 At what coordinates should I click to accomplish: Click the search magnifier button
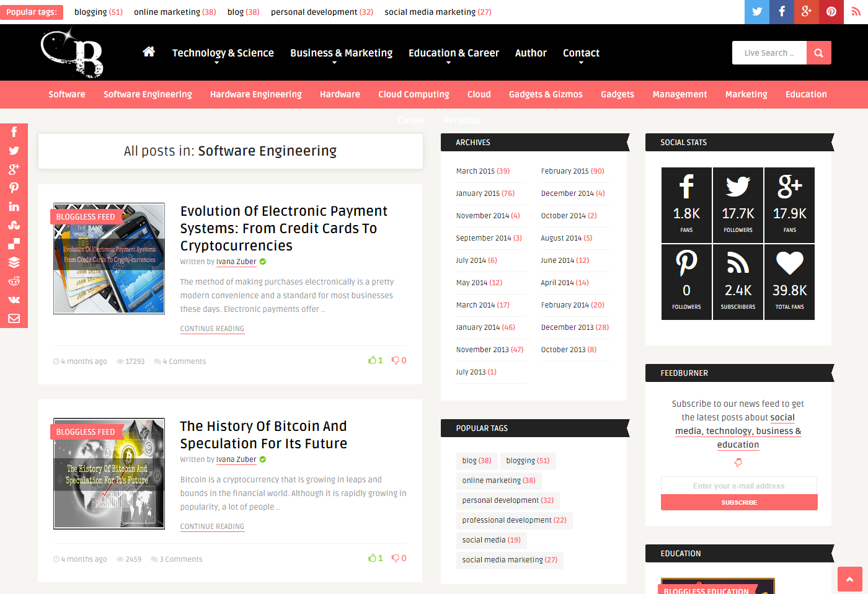pos(819,53)
